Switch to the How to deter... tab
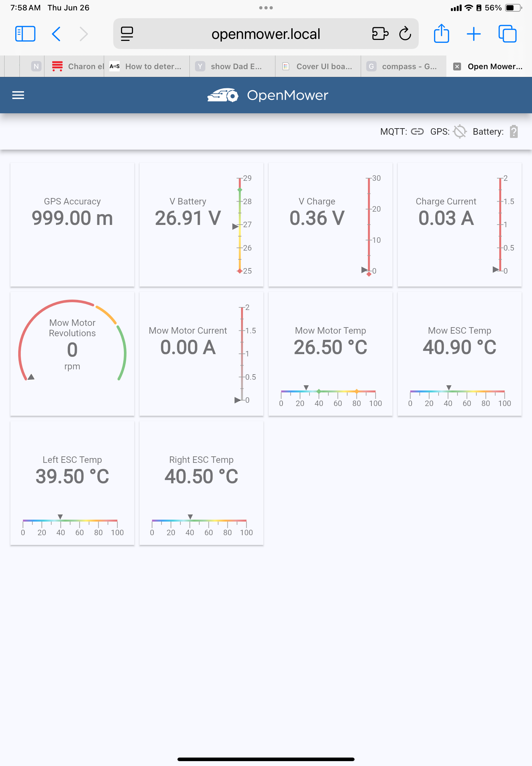 click(x=147, y=66)
